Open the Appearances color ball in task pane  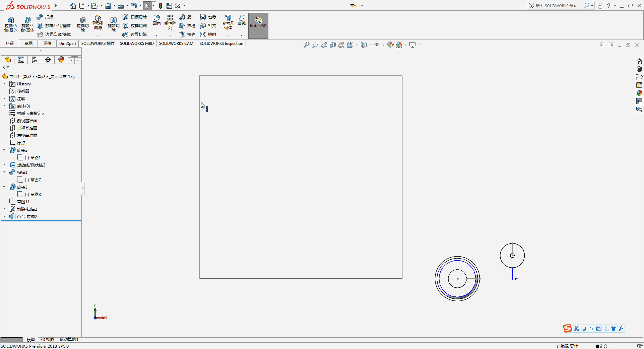[x=639, y=93]
